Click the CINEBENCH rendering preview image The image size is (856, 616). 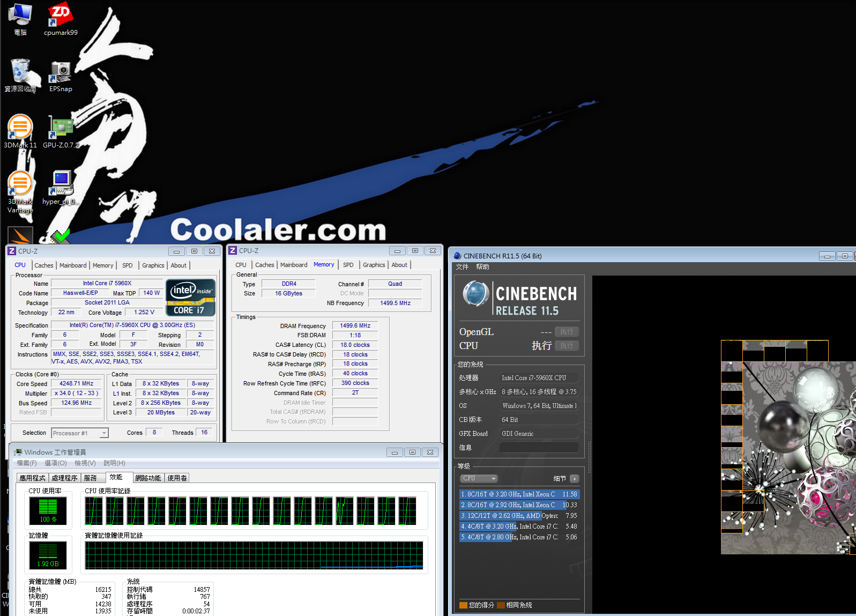coord(788,447)
